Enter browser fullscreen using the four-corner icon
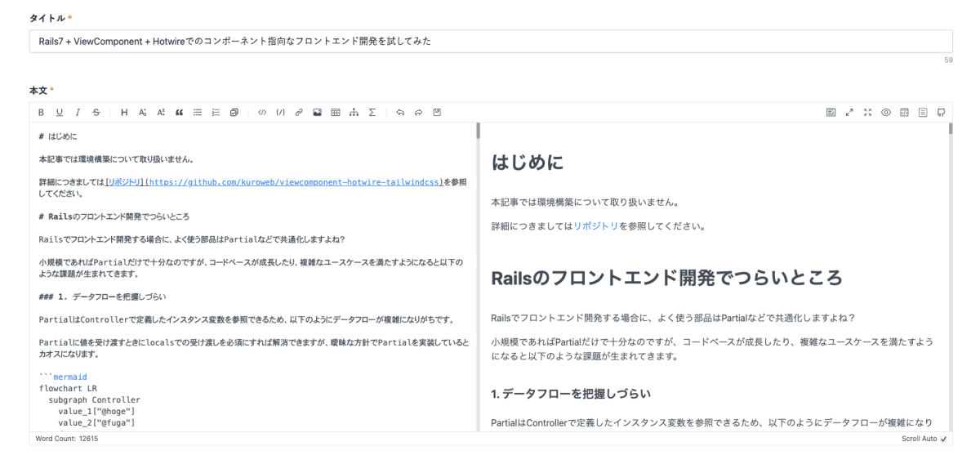Screen dimensions: 980x464 point(867,112)
